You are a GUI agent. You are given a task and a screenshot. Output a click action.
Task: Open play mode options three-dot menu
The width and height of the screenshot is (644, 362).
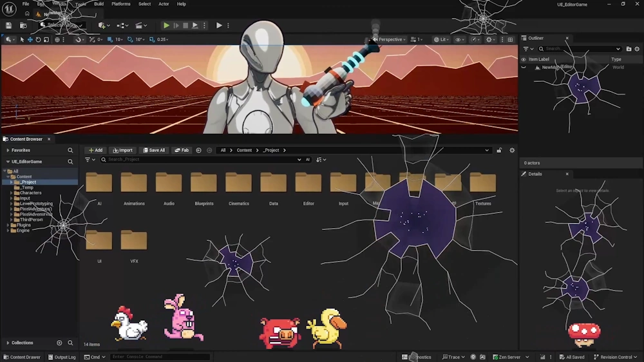(x=204, y=26)
